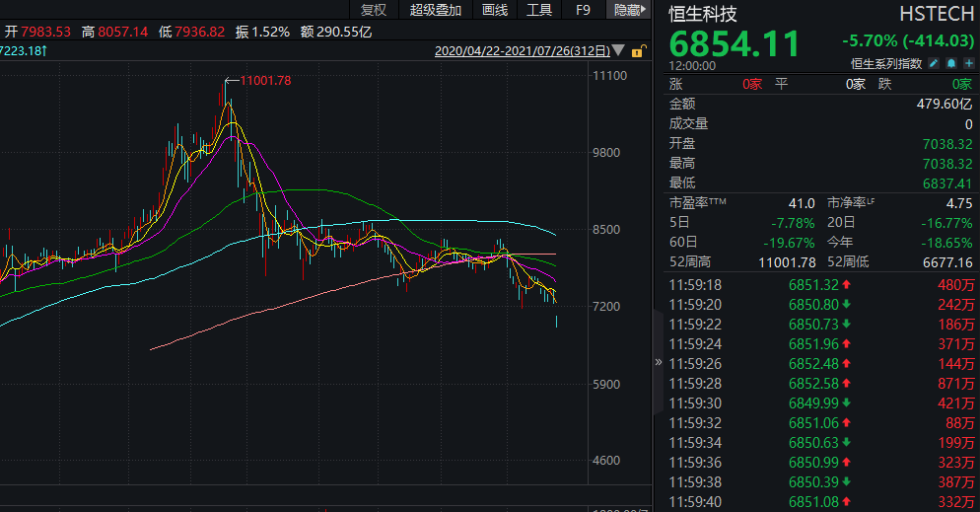Click the plus icon to add to watchlist
This screenshot has width=980, height=512.
click(968, 63)
